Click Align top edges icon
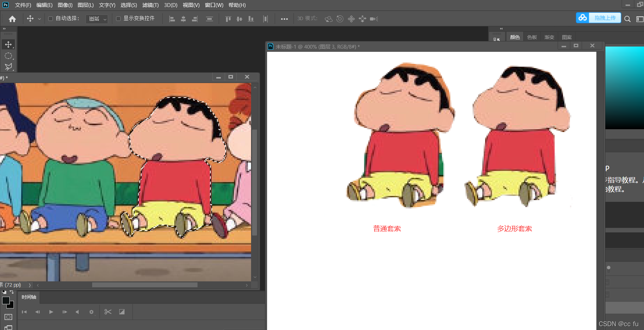644x330 pixels. [228, 19]
